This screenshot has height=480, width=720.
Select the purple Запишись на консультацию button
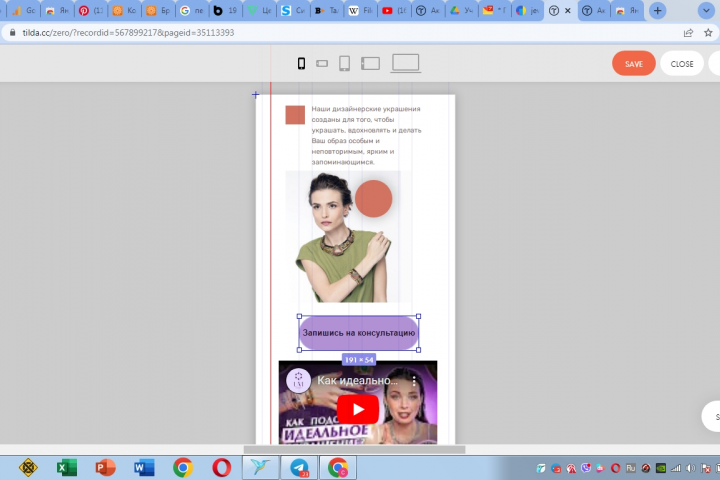359,333
